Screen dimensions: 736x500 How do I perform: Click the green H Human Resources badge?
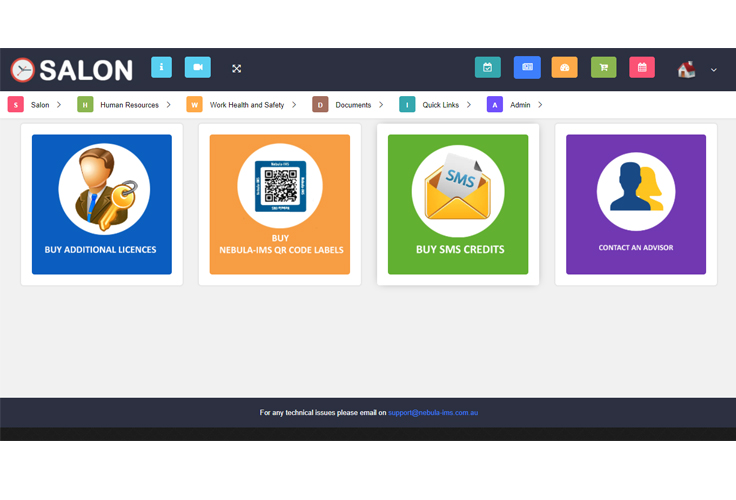[85, 105]
